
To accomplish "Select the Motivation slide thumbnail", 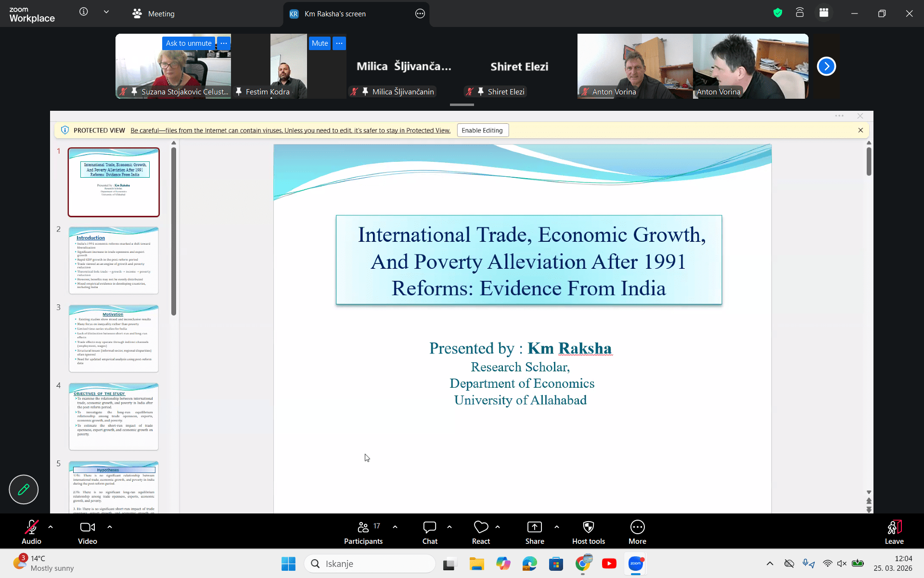I will pos(114,338).
